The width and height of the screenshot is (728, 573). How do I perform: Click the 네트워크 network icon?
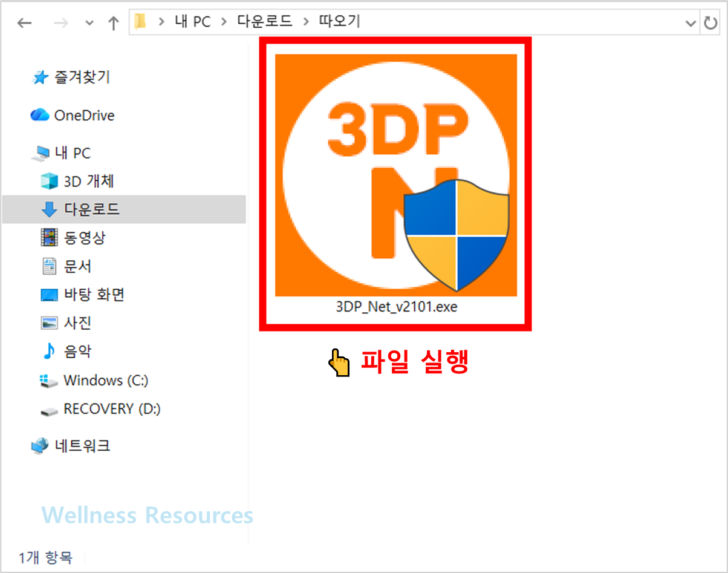[x=40, y=447]
